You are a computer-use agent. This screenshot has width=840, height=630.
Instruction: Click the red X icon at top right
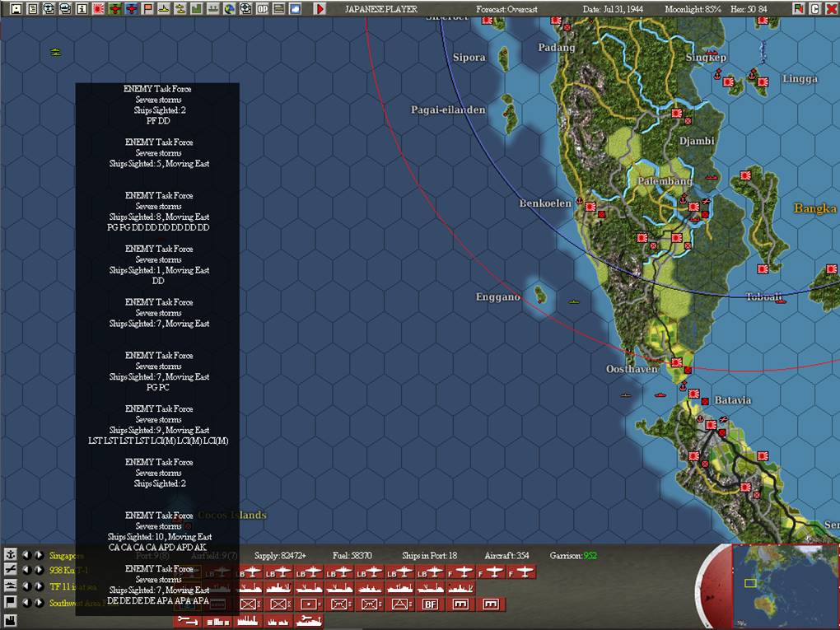pyautogui.click(x=832, y=8)
